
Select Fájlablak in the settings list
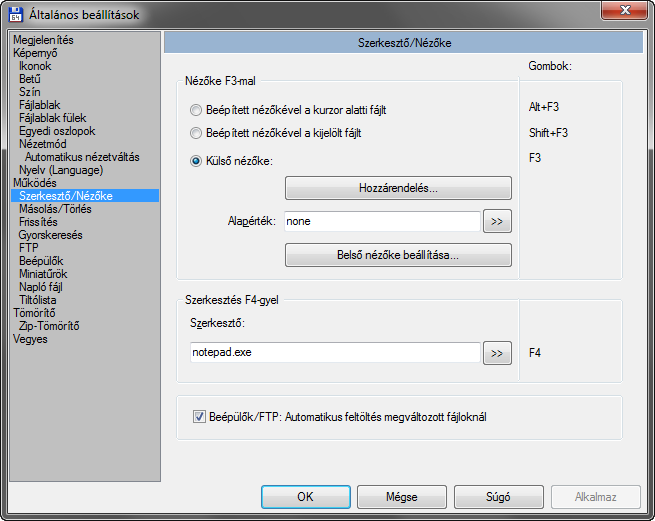40,104
